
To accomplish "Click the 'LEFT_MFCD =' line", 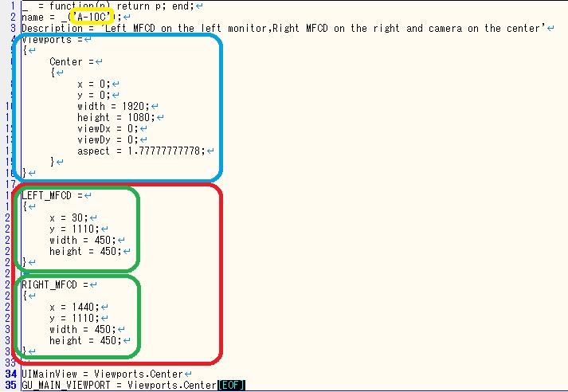I will click(52, 196).
